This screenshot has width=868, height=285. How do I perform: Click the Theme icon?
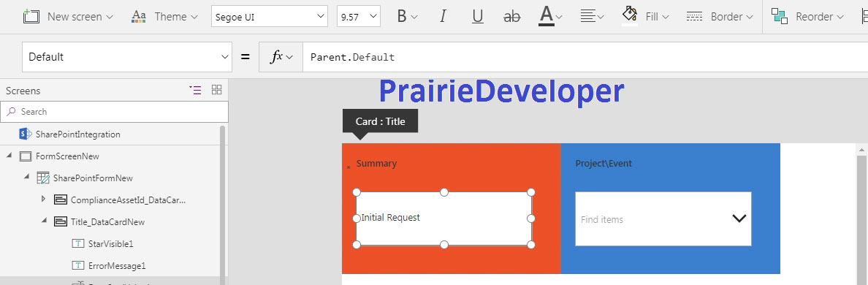pyautogui.click(x=138, y=17)
